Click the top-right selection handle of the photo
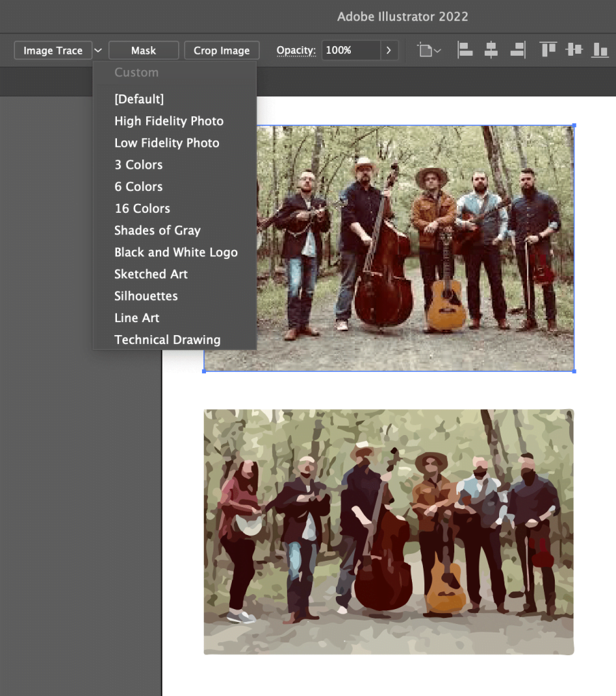Image resolution: width=616 pixels, height=696 pixels. tap(575, 126)
